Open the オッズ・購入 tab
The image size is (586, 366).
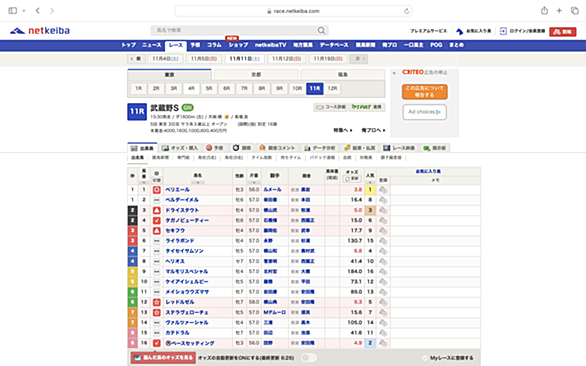click(180, 148)
